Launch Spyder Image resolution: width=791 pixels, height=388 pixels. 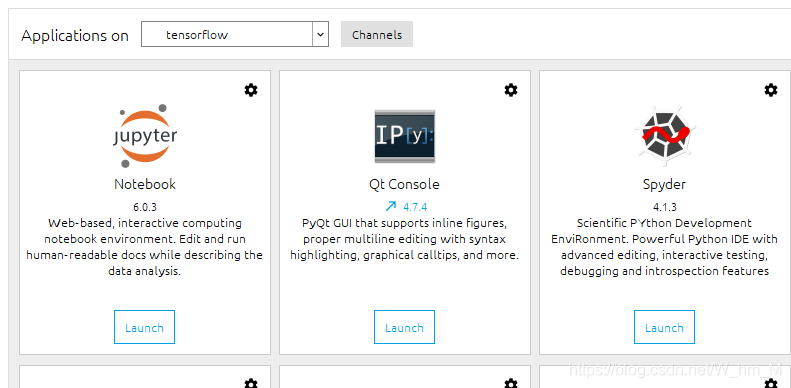pyautogui.click(x=664, y=327)
